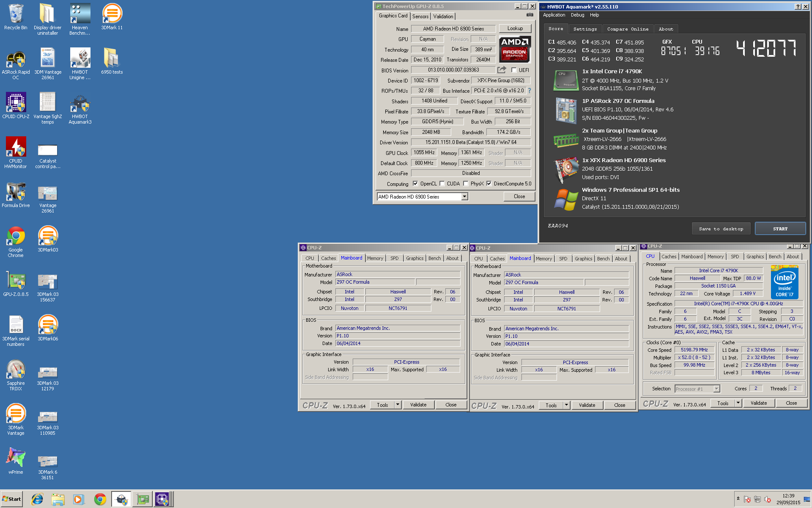
Task: Open Debug menu in HWBOT Aquamark
Action: [x=577, y=15]
